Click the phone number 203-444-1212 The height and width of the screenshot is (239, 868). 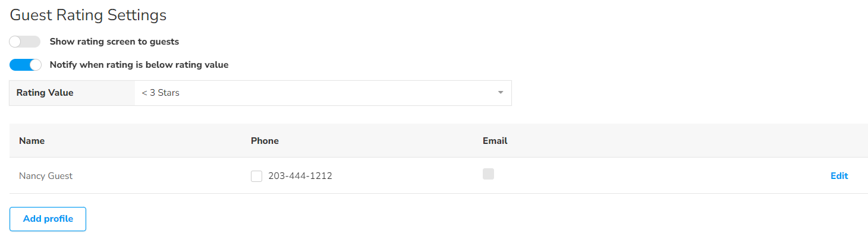(x=300, y=176)
